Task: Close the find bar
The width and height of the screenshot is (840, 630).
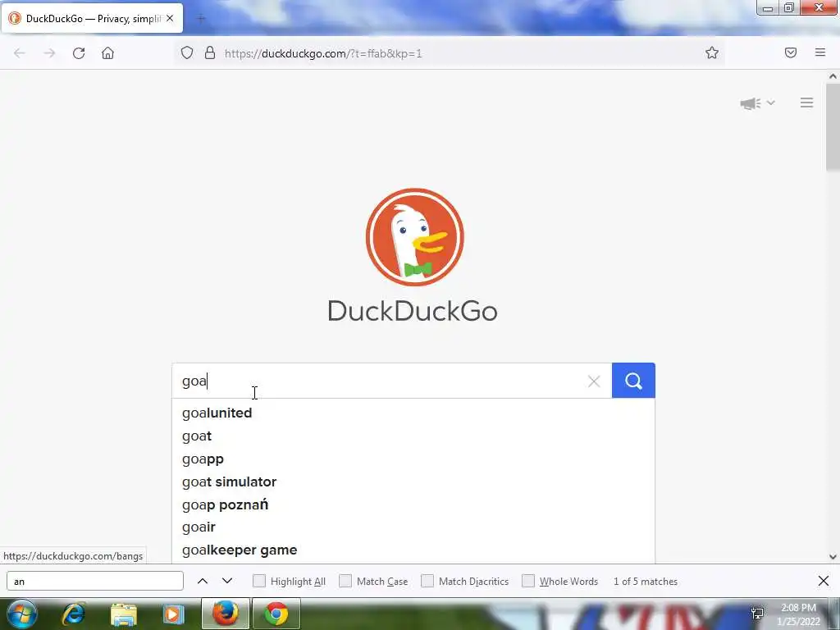Action: (x=824, y=581)
